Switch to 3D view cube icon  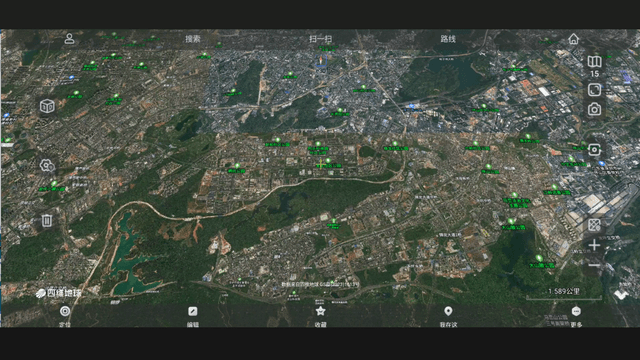click(x=47, y=106)
